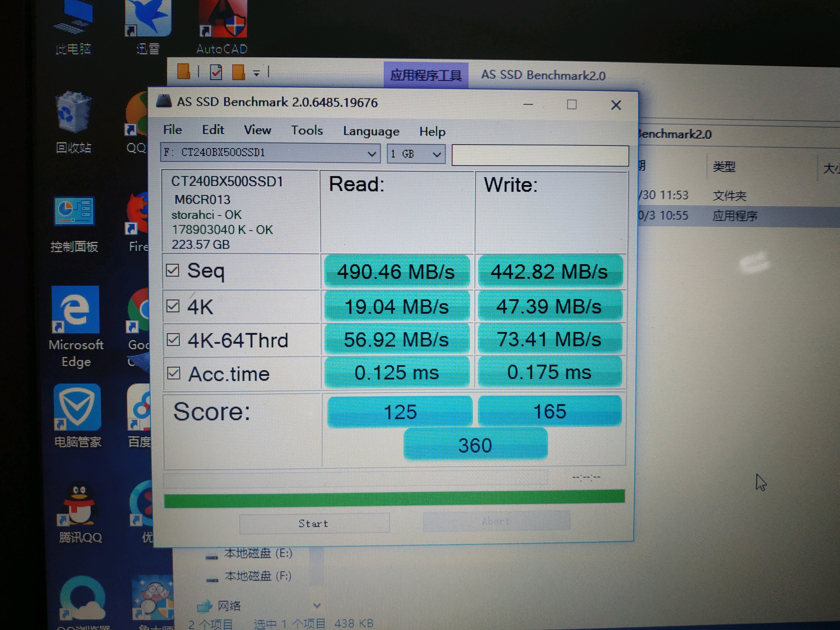Open the drive selection dropdown CT240BX500SSD1

270,153
